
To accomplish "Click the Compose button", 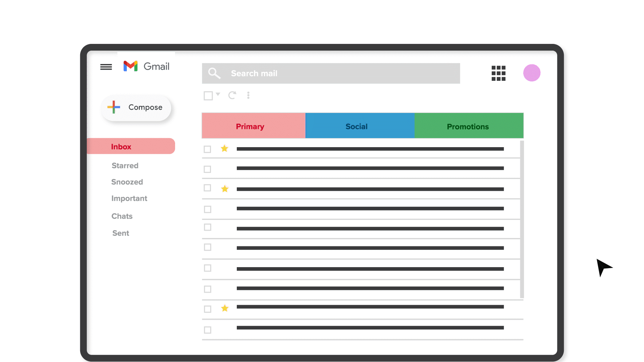I will point(136,108).
